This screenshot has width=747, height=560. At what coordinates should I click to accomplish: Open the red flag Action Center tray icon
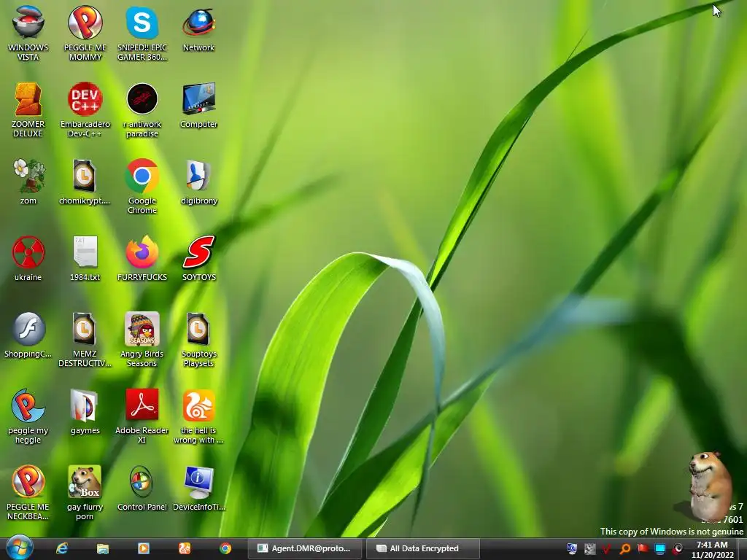click(x=643, y=549)
